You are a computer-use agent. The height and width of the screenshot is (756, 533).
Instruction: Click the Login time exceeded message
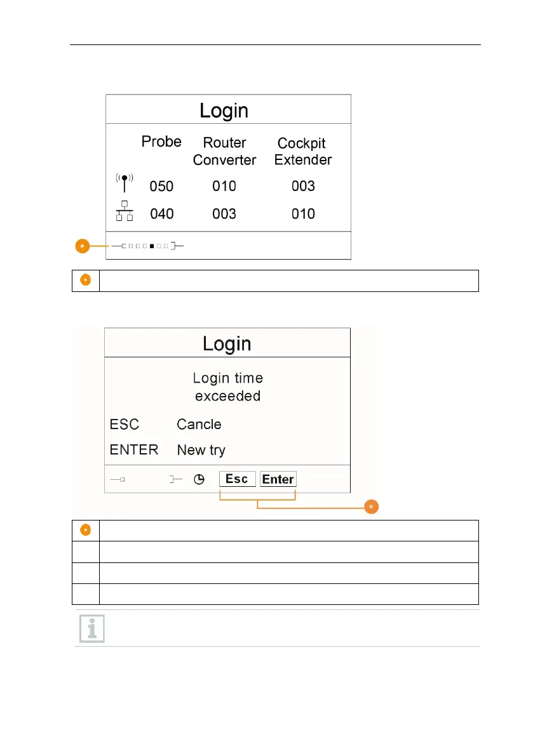(x=227, y=387)
